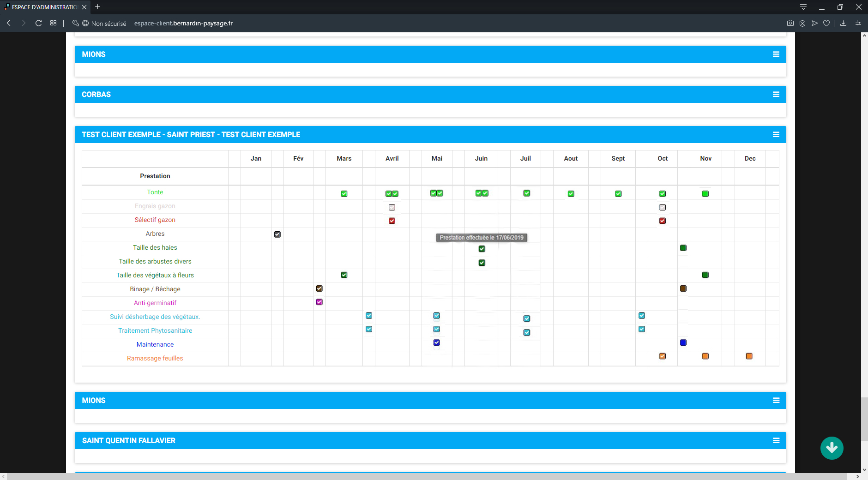868x480 pixels.
Task: Click the Anti-germinatif prestation label
Action: click(x=155, y=303)
